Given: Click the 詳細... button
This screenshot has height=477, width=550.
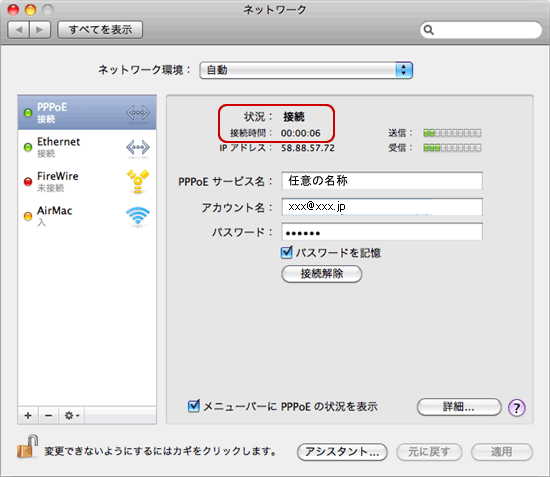Looking at the screenshot, I should 459,407.
